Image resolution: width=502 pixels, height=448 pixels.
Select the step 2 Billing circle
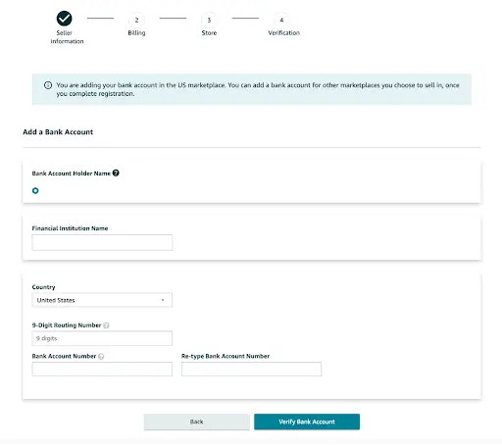tap(136, 20)
